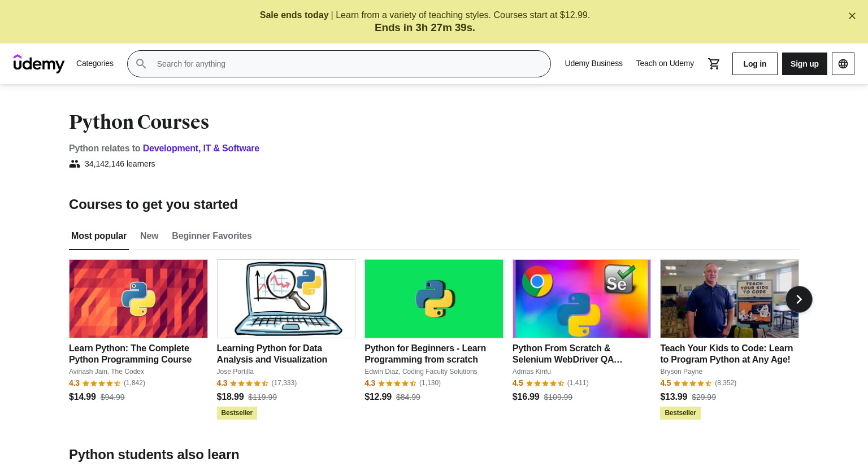
Task: Click instructor name Admas Kinfu
Action: point(531,372)
